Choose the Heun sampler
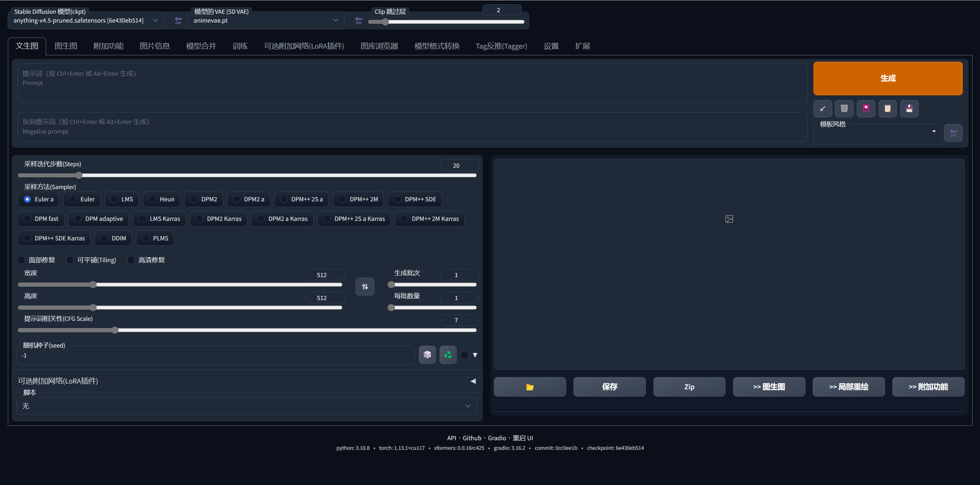Viewport: 980px width, 485px height. coord(162,199)
